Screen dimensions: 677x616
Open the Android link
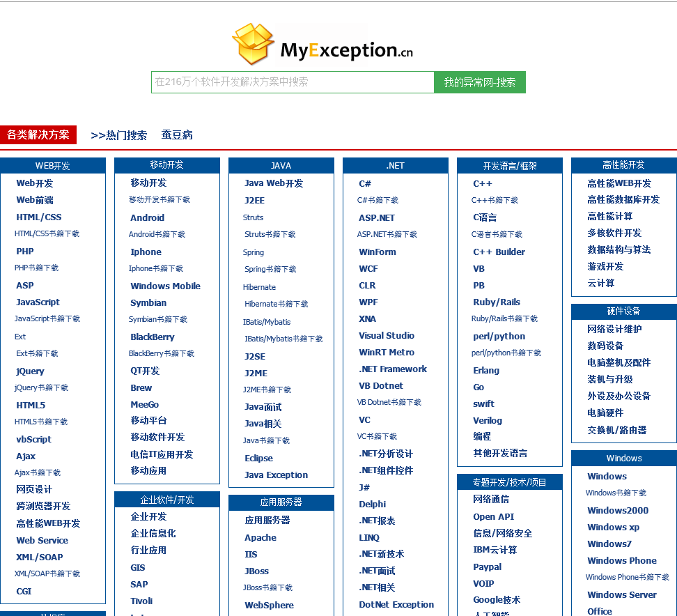(147, 217)
